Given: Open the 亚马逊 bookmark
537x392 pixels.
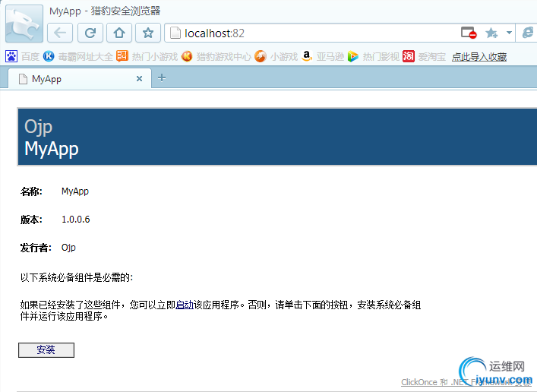Looking at the screenshot, I should tap(323, 56).
